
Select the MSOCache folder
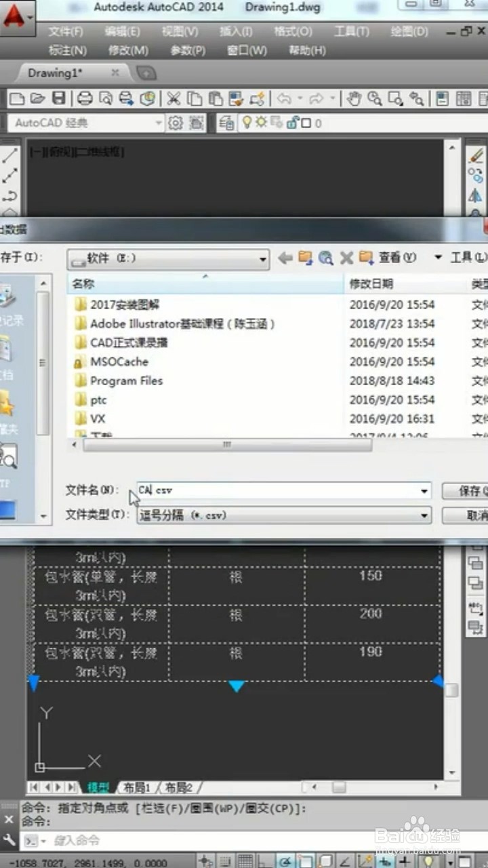click(119, 361)
